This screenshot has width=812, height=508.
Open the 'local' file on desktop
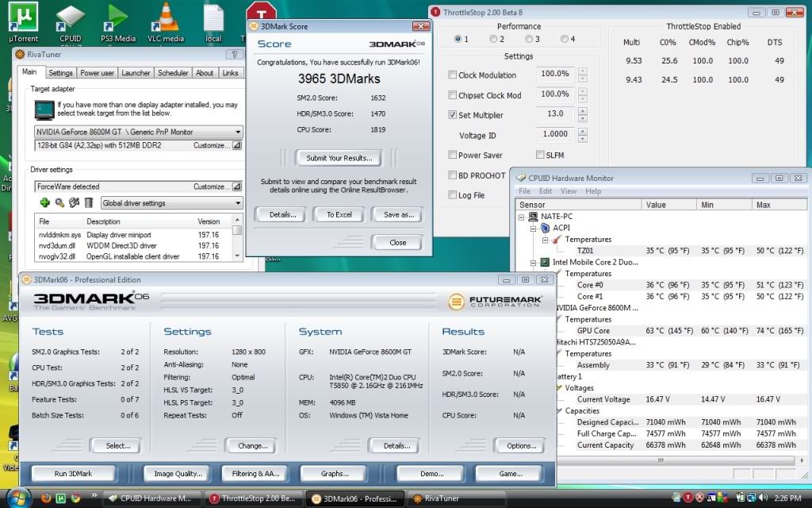213,21
